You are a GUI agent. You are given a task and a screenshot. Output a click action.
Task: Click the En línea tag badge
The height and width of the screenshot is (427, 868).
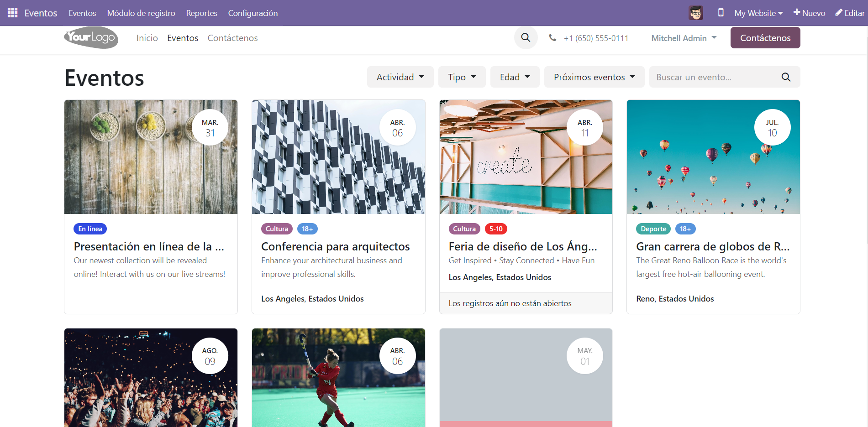[x=90, y=229]
